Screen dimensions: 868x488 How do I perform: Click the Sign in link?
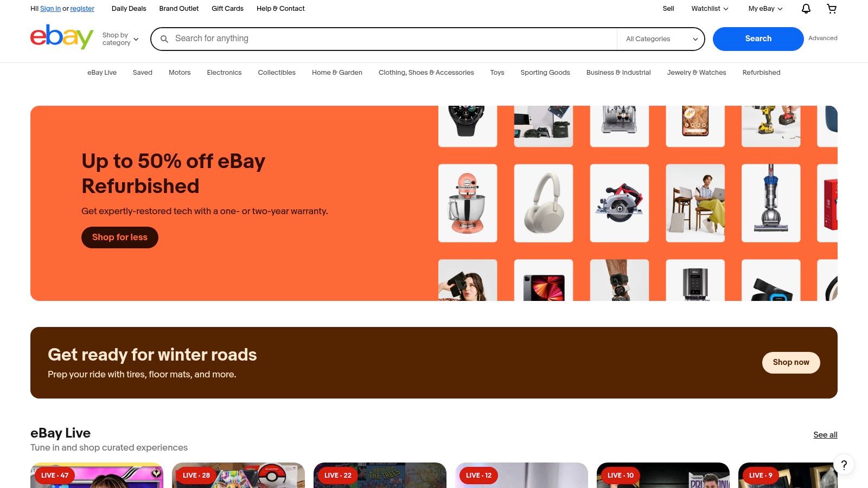(50, 9)
